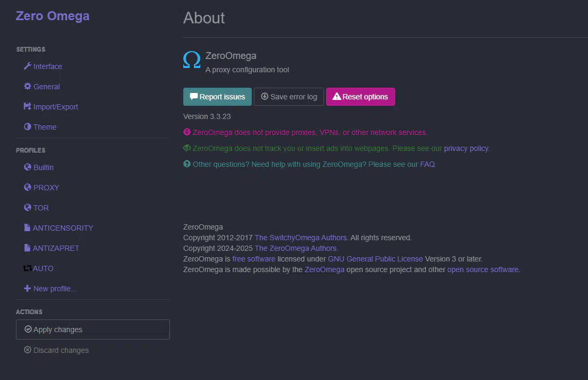Click the warning triangle icon on Reset options

(x=337, y=96)
